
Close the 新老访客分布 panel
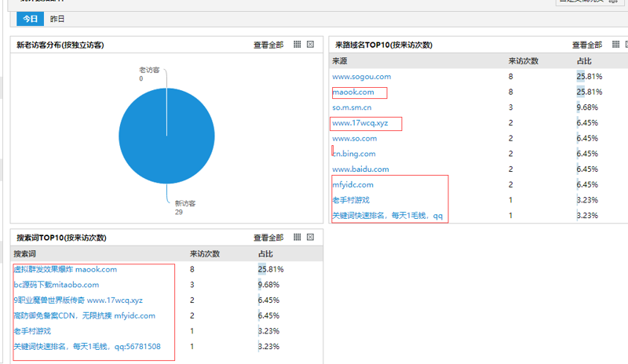(310, 45)
